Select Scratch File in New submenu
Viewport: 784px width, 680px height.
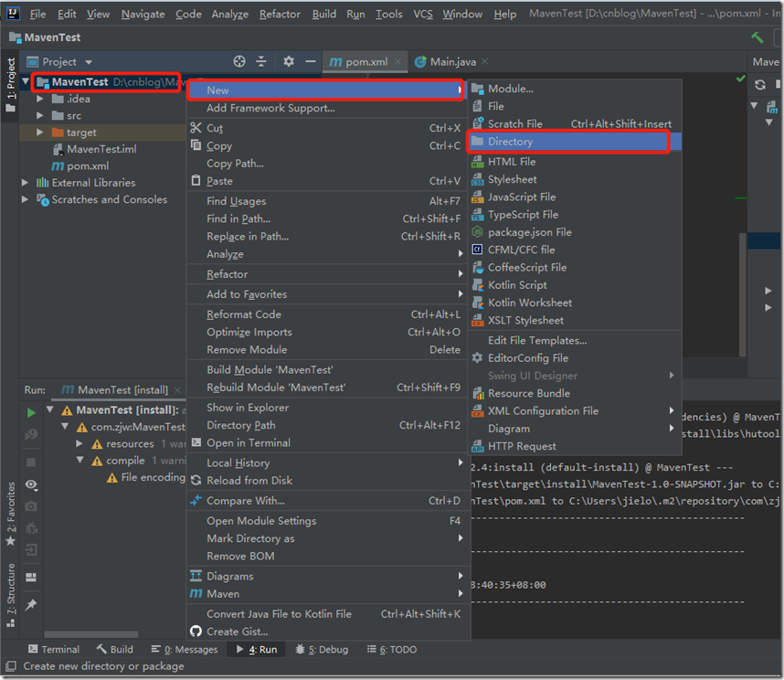click(x=575, y=124)
